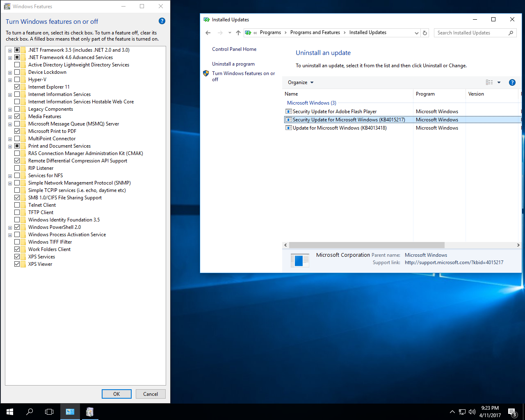Click Installed Updates breadcrumb
Screen dimensions: 525x420
[x=368, y=32]
